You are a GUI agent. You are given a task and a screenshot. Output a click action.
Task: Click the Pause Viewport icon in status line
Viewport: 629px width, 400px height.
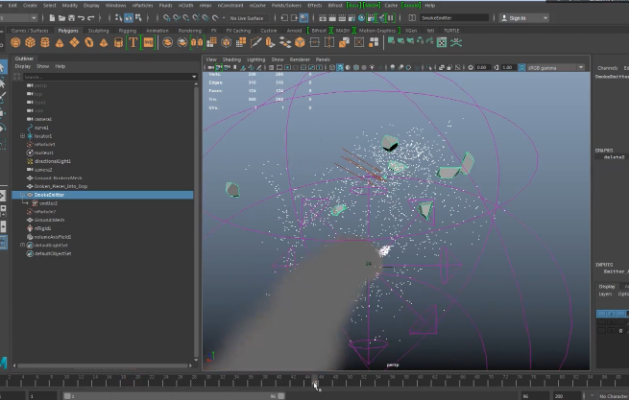pyautogui.click(x=390, y=18)
